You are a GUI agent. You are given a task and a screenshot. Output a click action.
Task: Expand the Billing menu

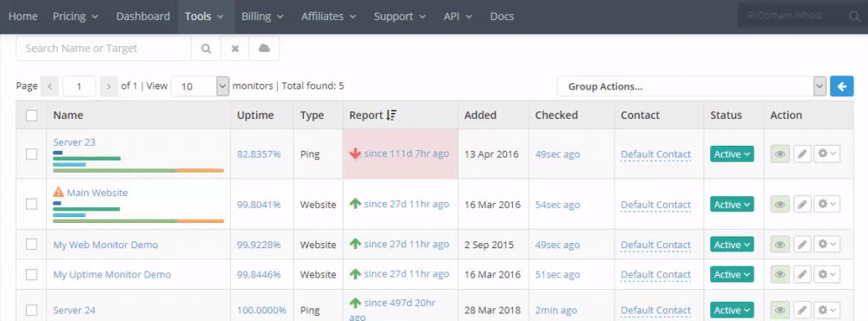coord(262,16)
